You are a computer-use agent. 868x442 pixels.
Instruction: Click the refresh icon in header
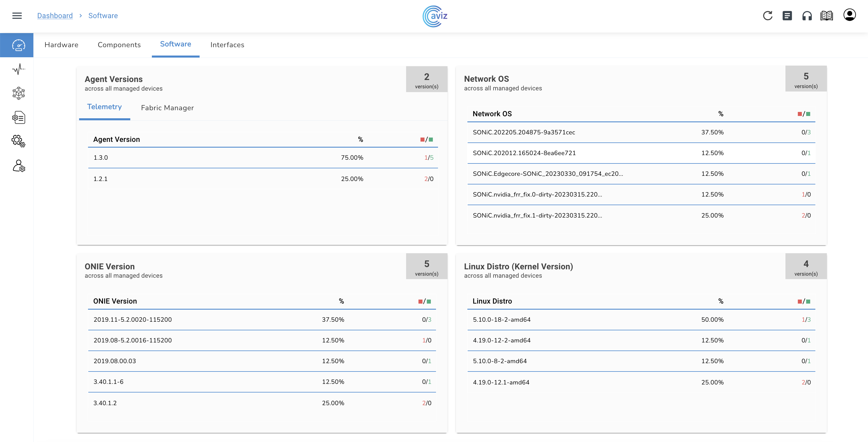[x=767, y=16]
